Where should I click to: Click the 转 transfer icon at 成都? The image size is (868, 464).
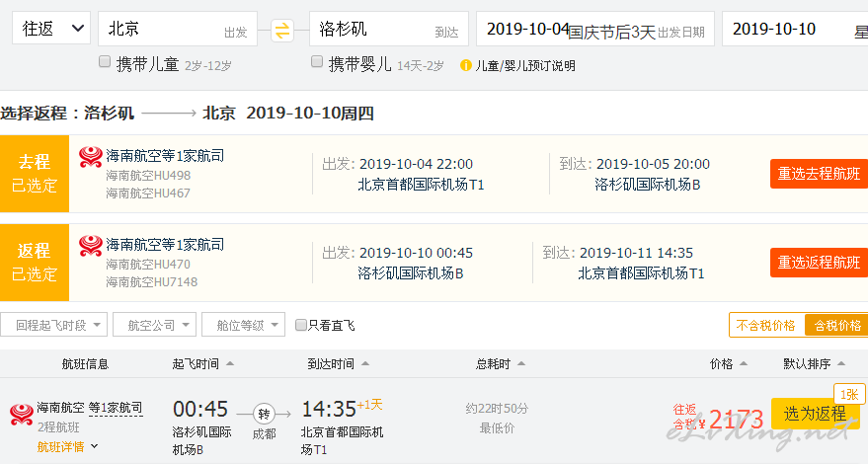(264, 414)
